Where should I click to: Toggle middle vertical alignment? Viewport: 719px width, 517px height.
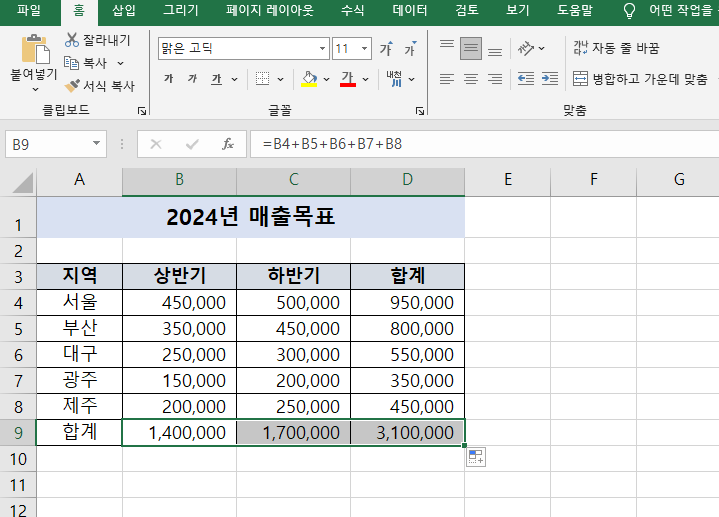coord(471,48)
